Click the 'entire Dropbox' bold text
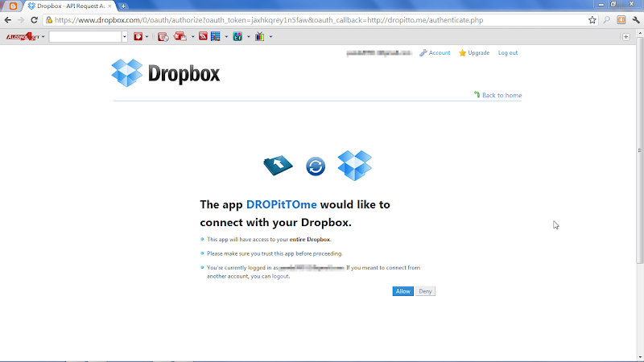This screenshot has height=362, width=644. click(310, 239)
